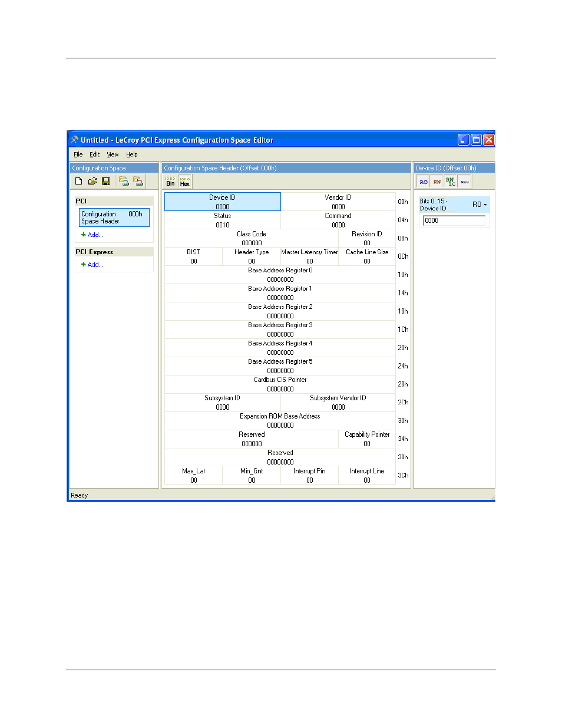Select Configuration Space Header 000h item

(114, 218)
